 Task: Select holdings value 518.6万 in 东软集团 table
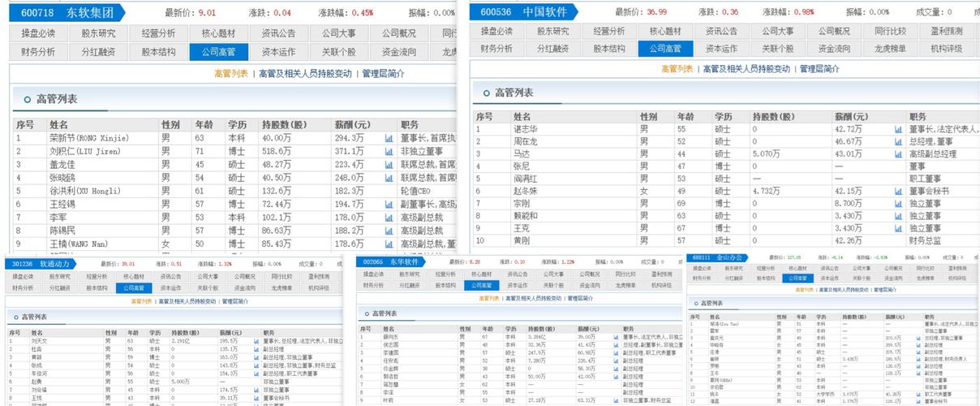click(277, 151)
